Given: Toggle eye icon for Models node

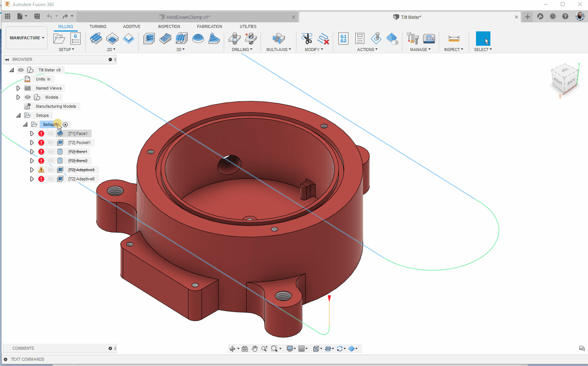Looking at the screenshot, I should tap(28, 97).
